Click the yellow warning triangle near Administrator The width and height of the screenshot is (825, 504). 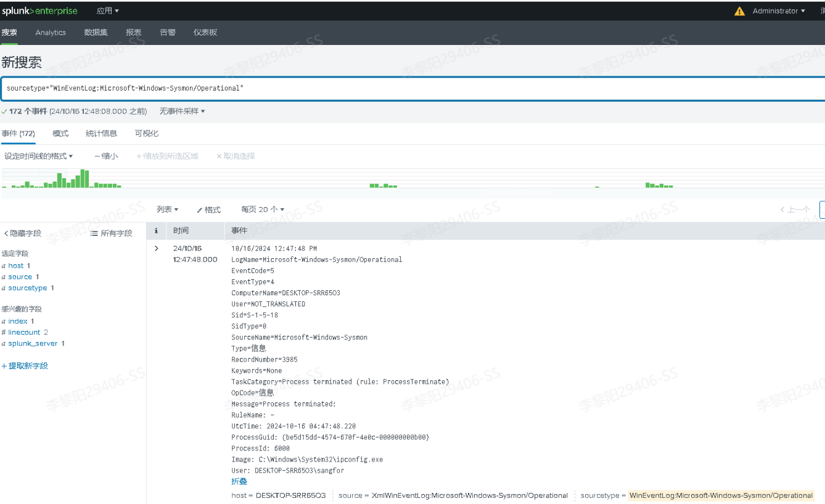point(739,10)
